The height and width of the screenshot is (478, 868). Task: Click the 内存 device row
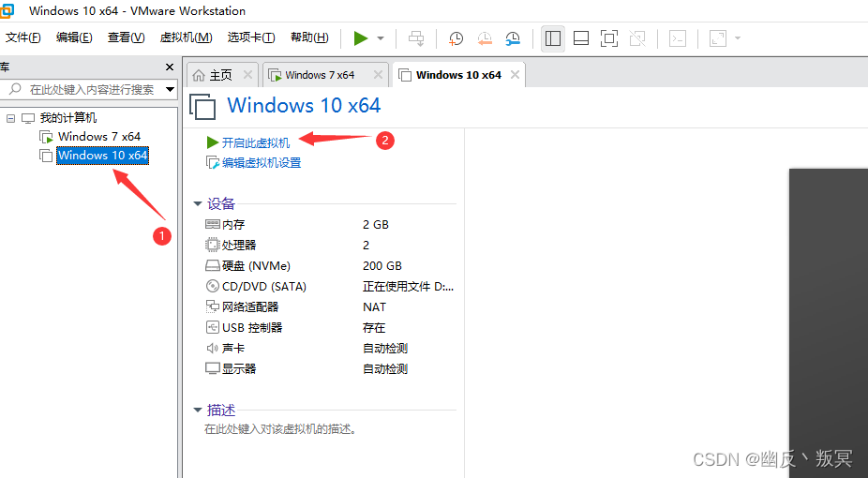[x=330, y=225]
